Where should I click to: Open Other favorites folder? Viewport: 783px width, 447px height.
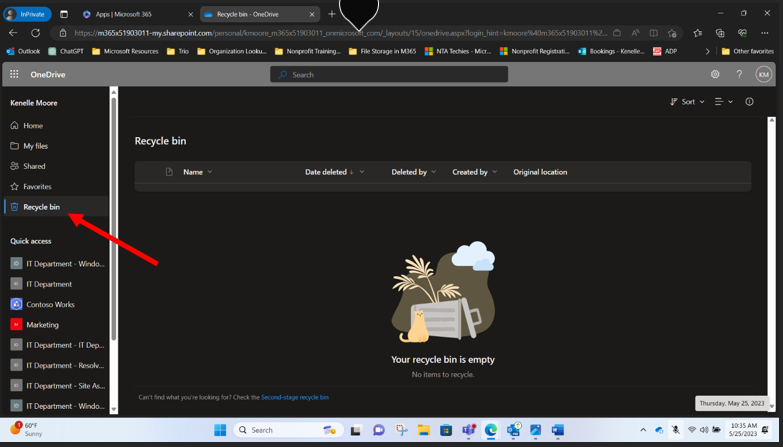(x=748, y=51)
